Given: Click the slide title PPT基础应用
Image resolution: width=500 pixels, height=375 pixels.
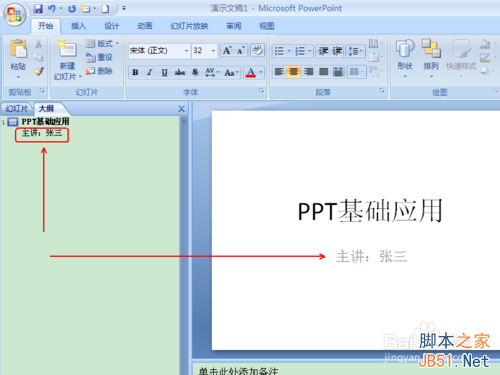Looking at the screenshot, I should click(370, 211).
